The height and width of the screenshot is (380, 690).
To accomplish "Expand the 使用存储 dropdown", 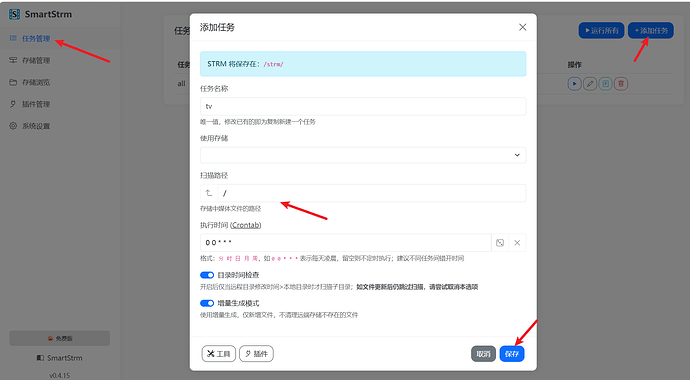I will coord(363,155).
